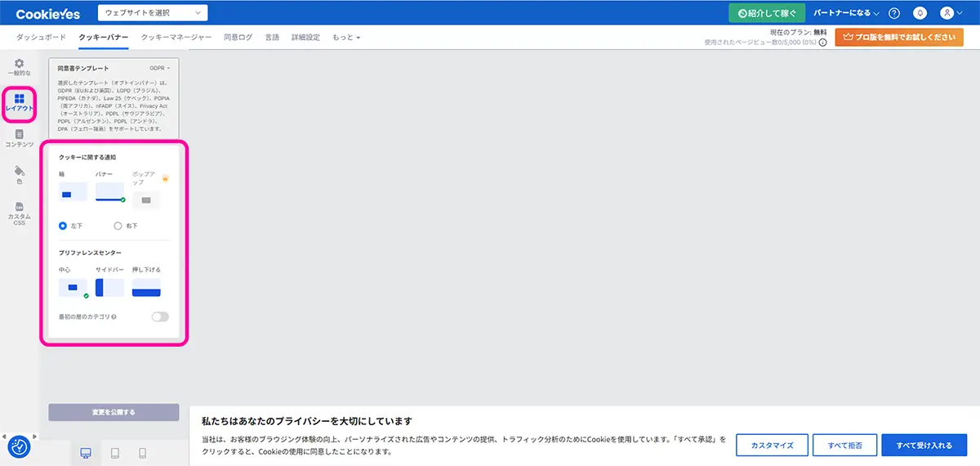Click the 現在のプラン: 無料 text
The width and height of the screenshot is (980, 466).
[798, 32]
